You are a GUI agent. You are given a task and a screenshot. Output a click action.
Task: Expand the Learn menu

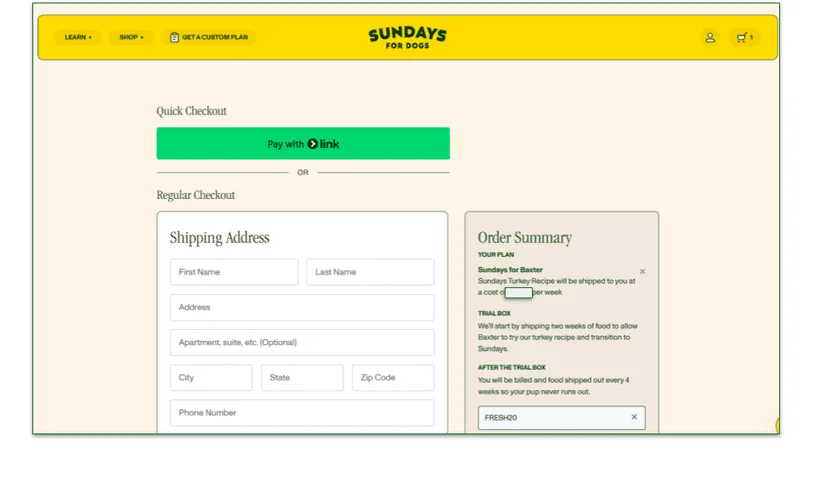(78, 37)
